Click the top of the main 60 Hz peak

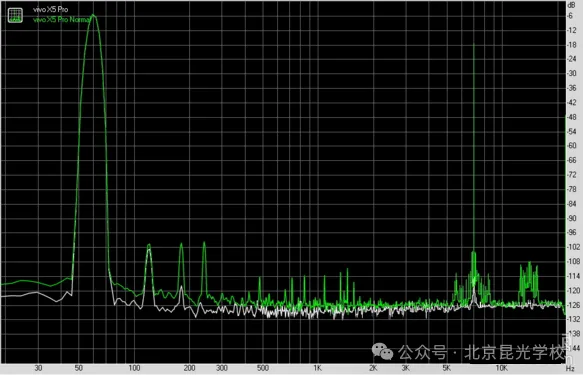tap(93, 16)
